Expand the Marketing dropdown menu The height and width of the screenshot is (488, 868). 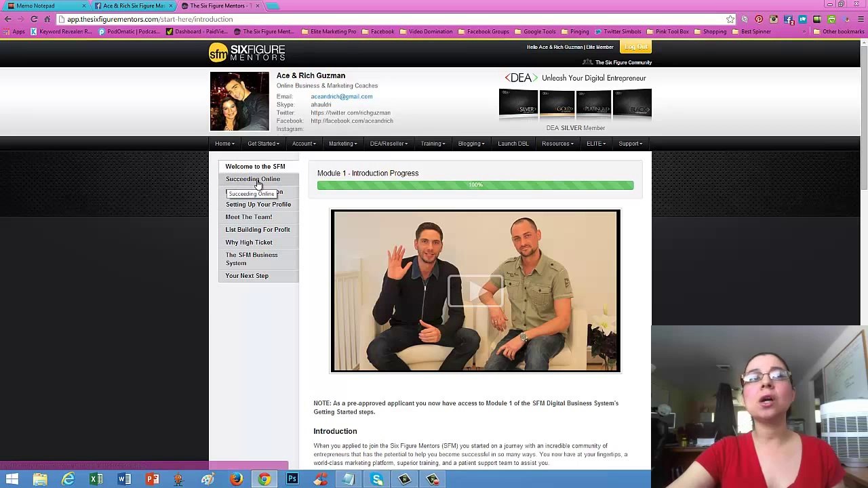tap(342, 144)
